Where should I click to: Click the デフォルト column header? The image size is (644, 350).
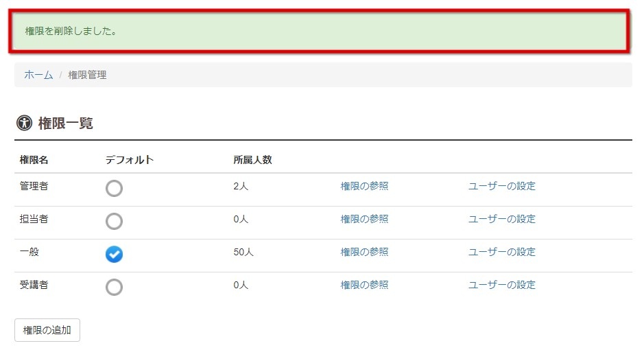coord(130,160)
